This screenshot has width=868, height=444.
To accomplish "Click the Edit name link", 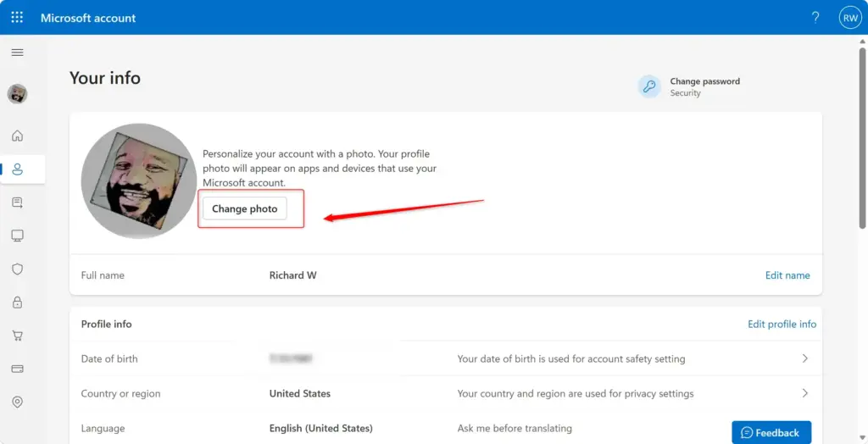I will pyautogui.click(x=787, y=275).
